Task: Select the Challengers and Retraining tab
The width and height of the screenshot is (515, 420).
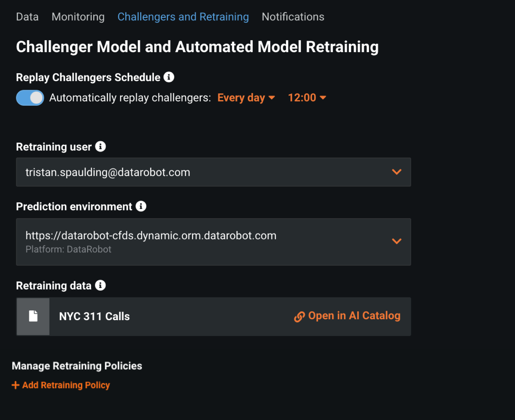Action: pos(183,17)
